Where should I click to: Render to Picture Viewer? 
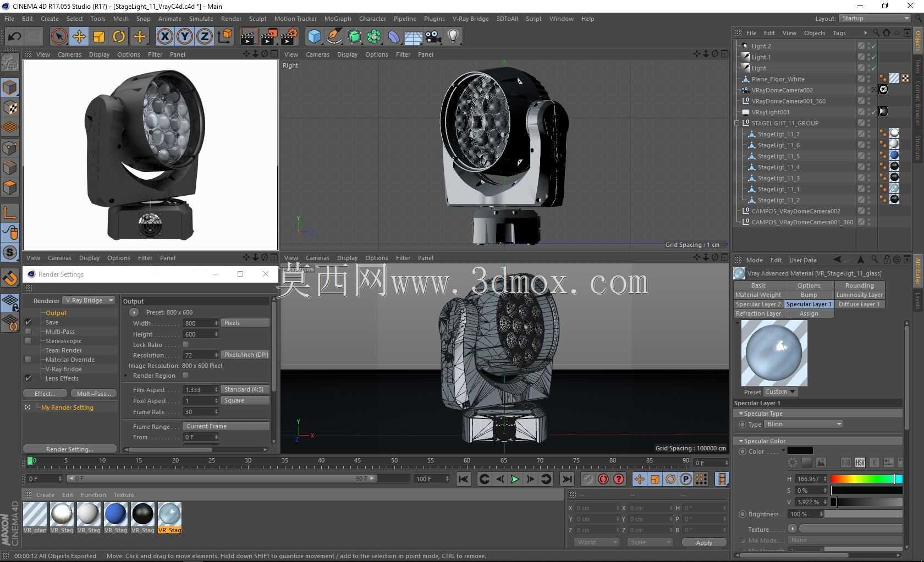[268, 37]
